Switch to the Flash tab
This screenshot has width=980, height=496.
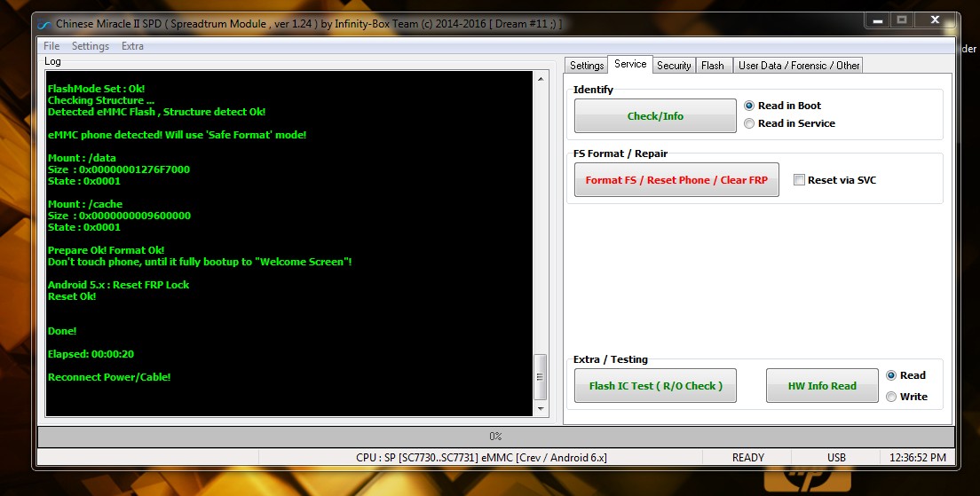713,65
